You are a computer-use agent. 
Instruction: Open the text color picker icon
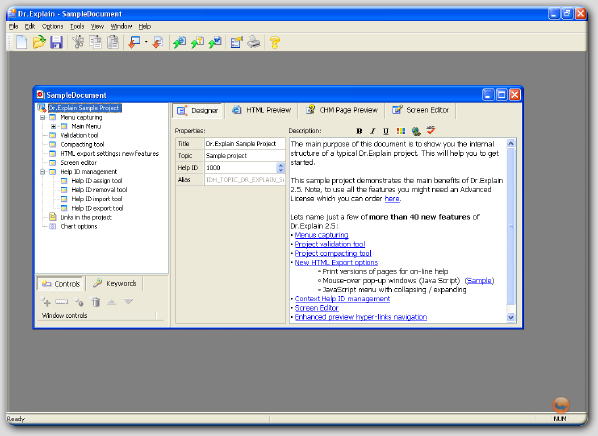[400, 131]
